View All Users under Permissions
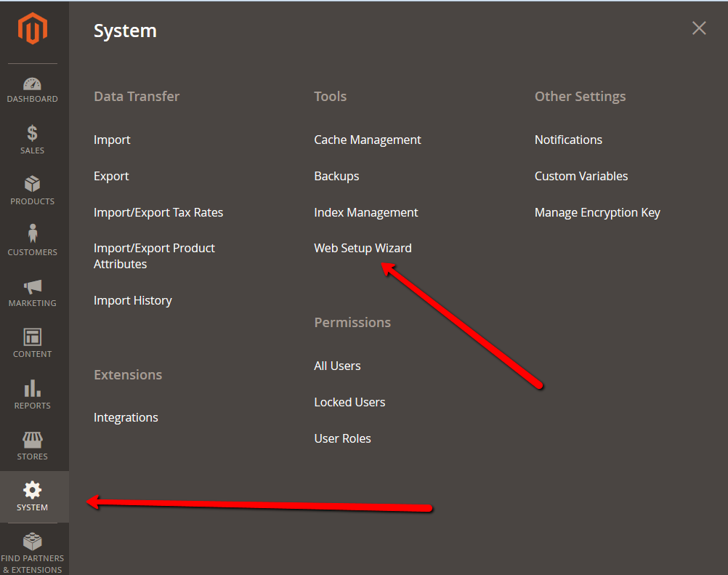The width and height of the screenshot is (728, 575). pos(337,366)
